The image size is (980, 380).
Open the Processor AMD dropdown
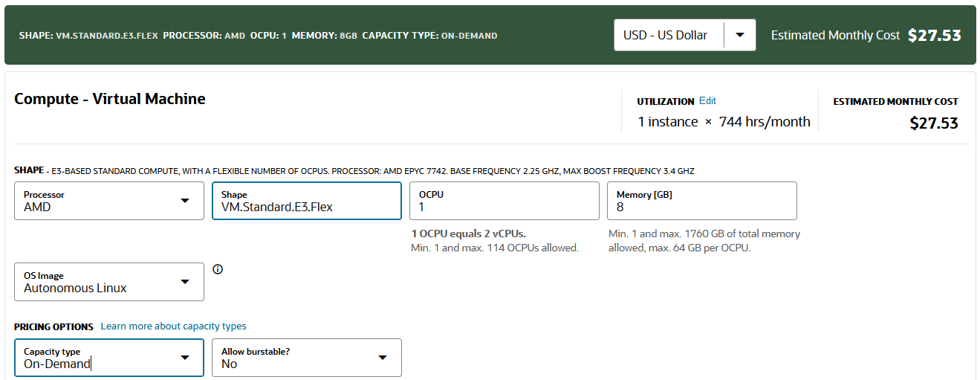coord(109,201)
